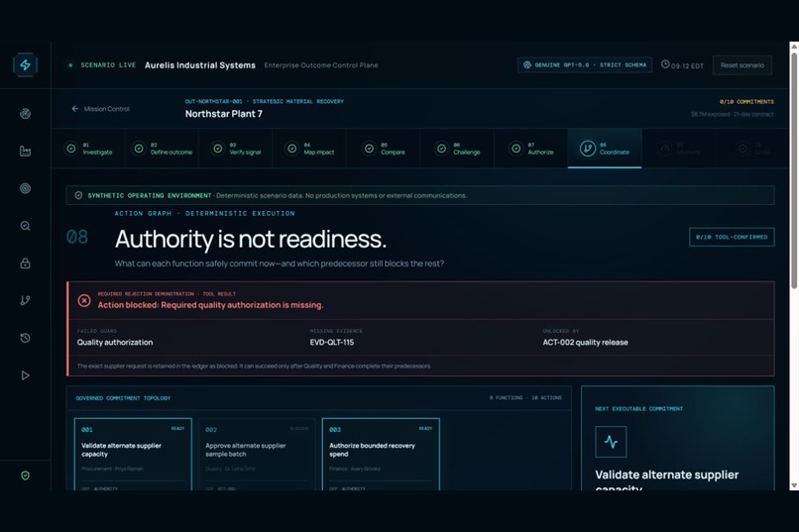Screen dimensions: 799x532
Task: Click the play triangle sidebar icon
Action: coord(25,375)
